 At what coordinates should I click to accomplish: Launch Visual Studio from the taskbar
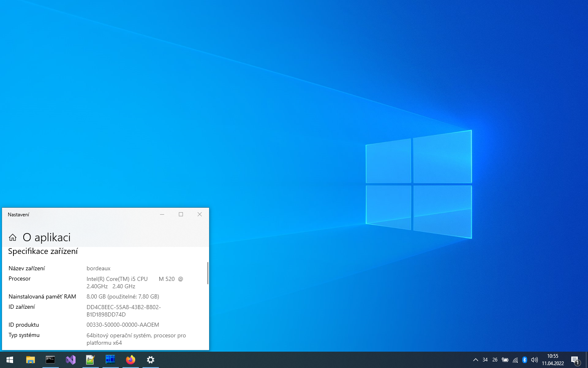71,360
